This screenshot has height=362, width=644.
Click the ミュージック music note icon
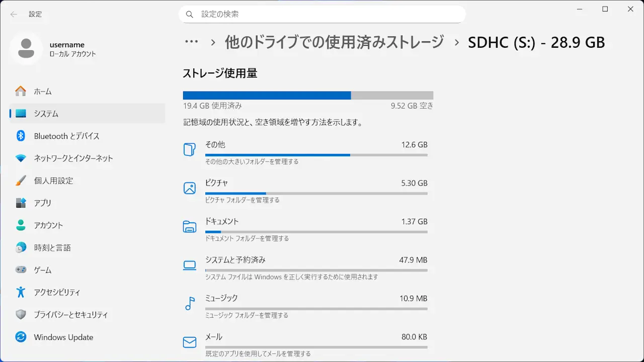[190, 303]
